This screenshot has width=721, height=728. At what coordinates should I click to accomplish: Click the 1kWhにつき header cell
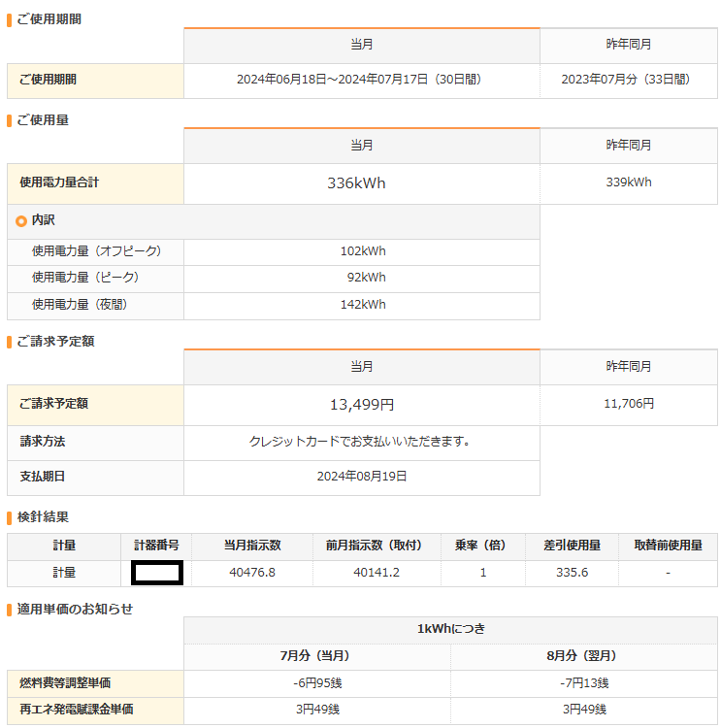(451, 629)
